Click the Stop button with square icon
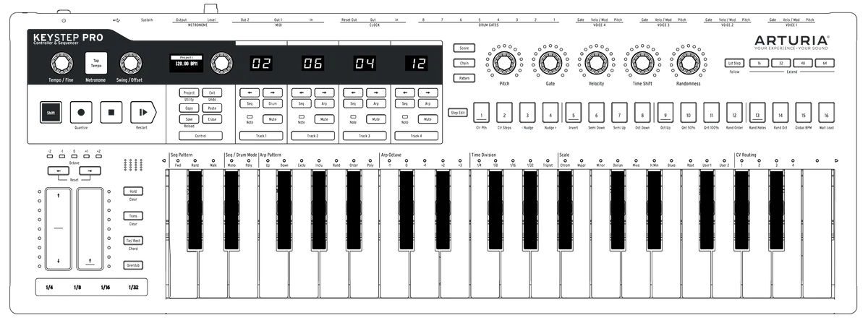Viewport: 868px width, 323px height. 112,112
